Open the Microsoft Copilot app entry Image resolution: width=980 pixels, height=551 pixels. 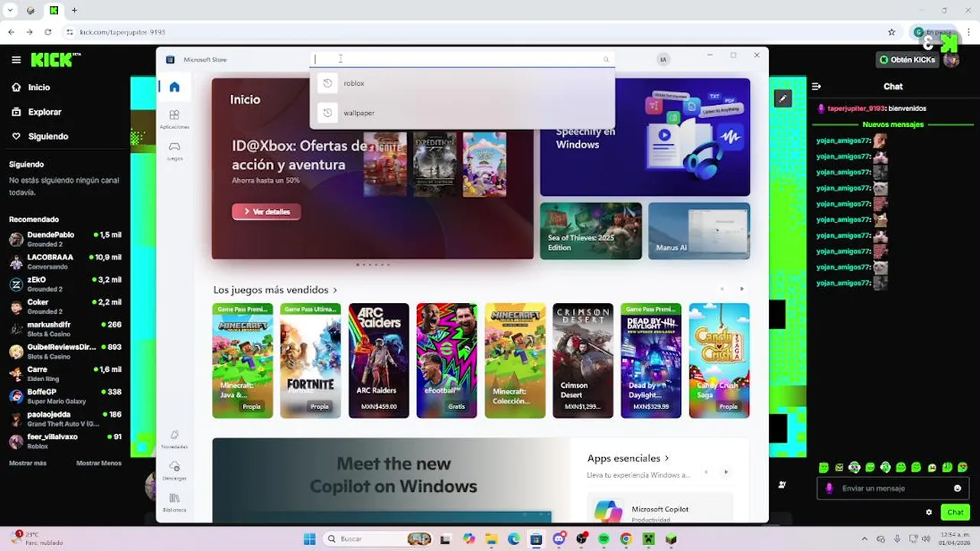659,510
